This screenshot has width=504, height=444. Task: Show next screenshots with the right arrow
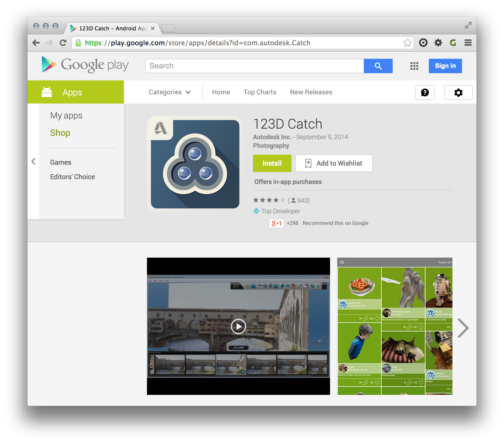[x=463, y=328]
